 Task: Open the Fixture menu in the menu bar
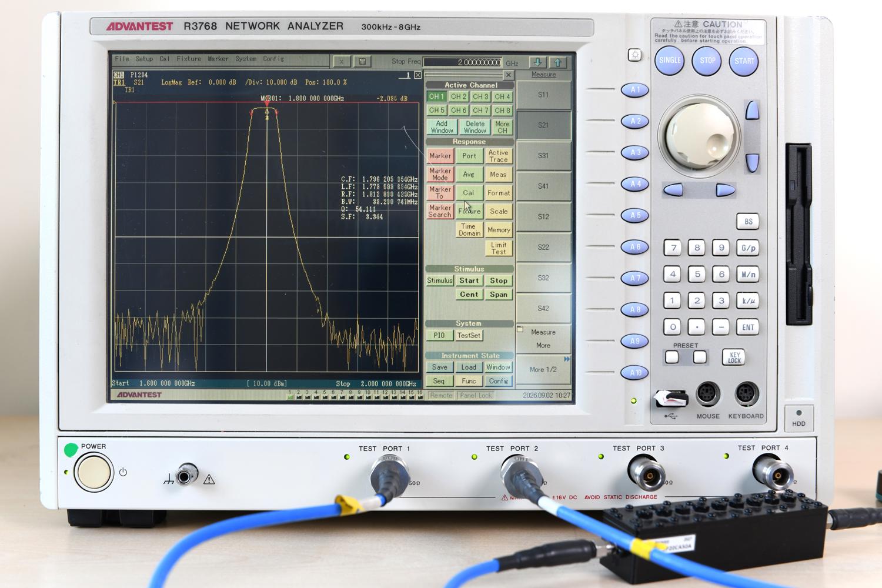[189, 59]
